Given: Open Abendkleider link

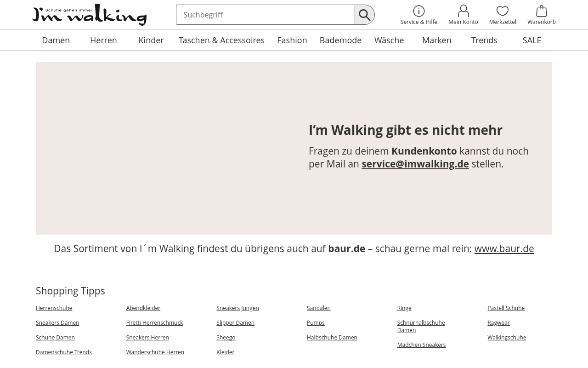Looking at the screenshot, I should (143, 308).
